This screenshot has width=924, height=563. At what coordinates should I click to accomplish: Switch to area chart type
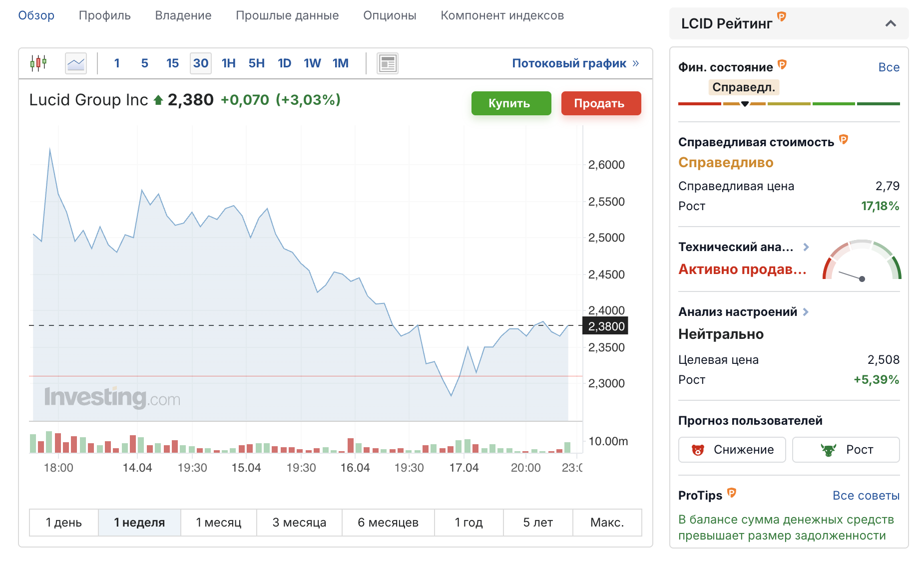coord(76,63)
